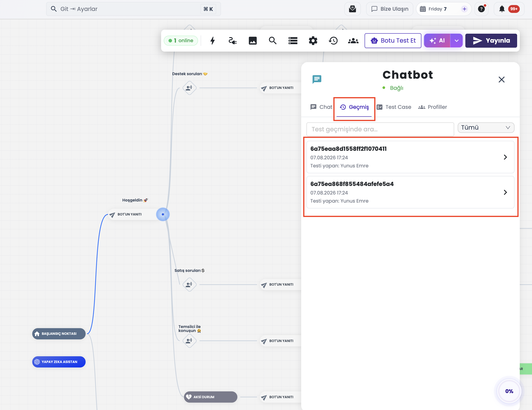Open the help question mark icon
This screenshot has height=410, width=532.
click(481, 9)
